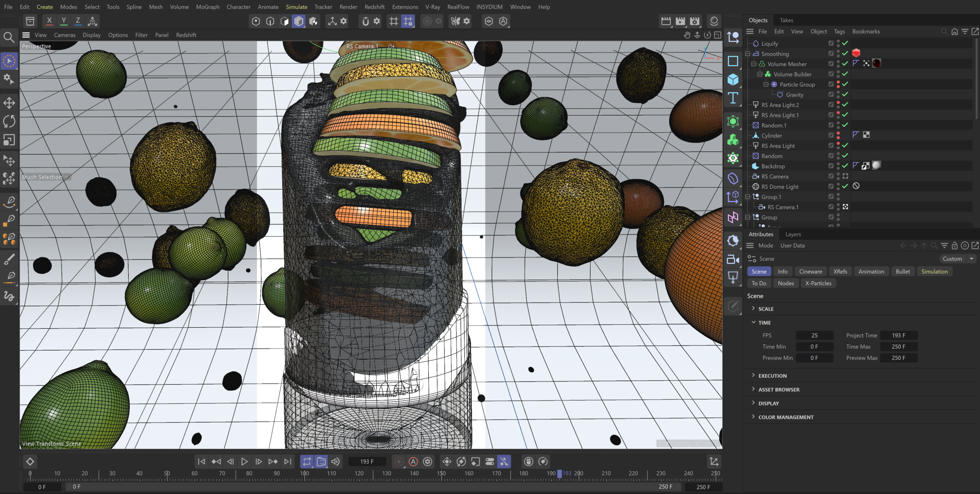Open the Simulate menu
This screenshot has height=494, width=980.
[296, 7]
